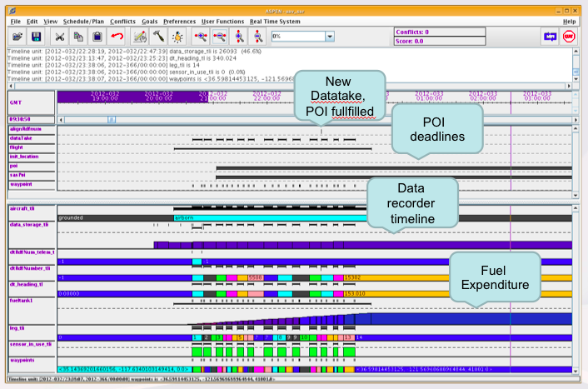Open the Edit menu
Image resolution: width=588 pixels, height=389 pixels.
click(32, 22)
